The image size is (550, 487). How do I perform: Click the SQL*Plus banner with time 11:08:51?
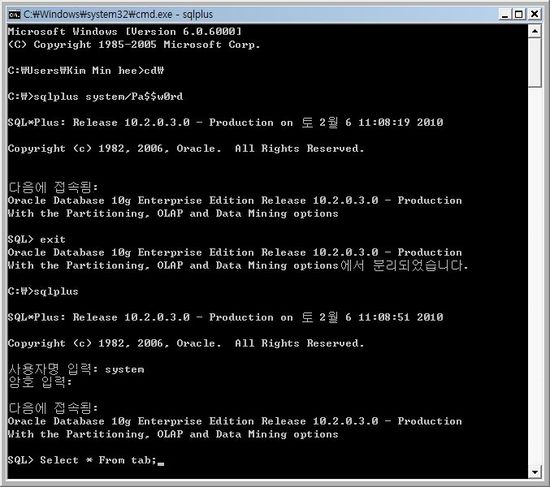[x=226, y=317]
